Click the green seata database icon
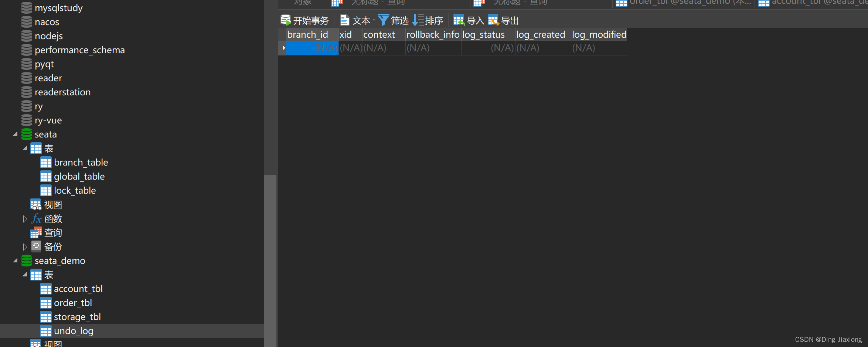This screenshot has height=347, width=868. [x=27, y=134]
